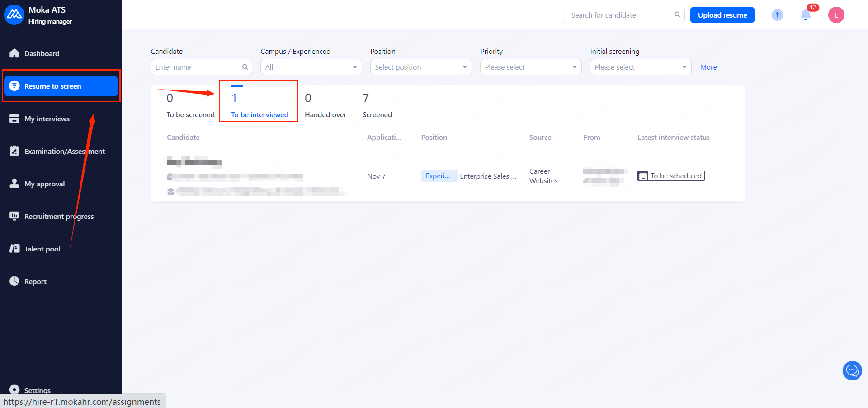
Task: Click the Dashboard home icon
Action: [14, 53]
